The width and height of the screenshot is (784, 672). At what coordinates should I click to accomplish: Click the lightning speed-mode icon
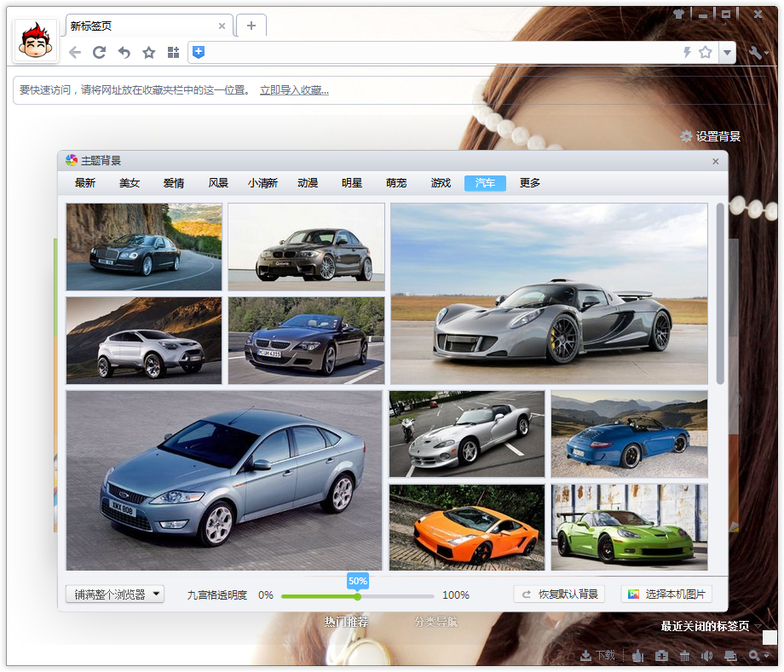tap(688, 52)
